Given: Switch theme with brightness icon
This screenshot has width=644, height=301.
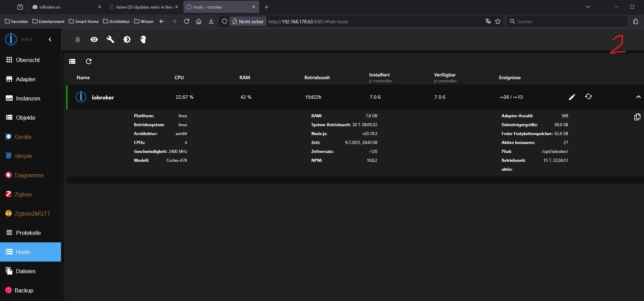Looking at the screenshot, I should click(x=127, y=39).
